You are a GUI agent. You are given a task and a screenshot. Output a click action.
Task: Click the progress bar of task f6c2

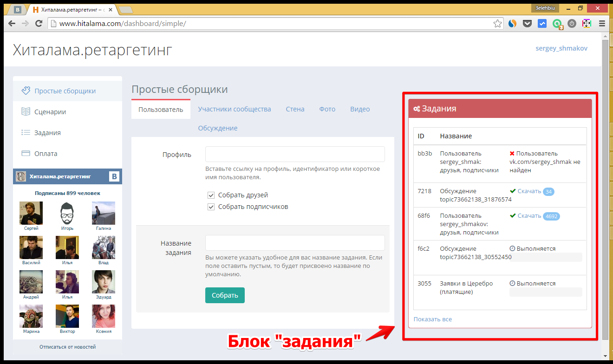pos(546,257)
